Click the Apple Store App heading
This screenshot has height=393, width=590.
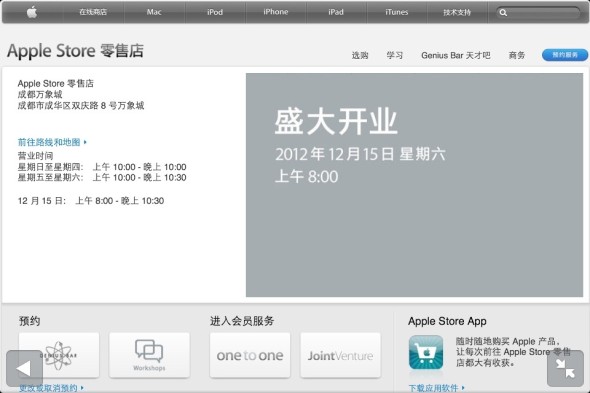pyautogui.click(x=447, y=321)
